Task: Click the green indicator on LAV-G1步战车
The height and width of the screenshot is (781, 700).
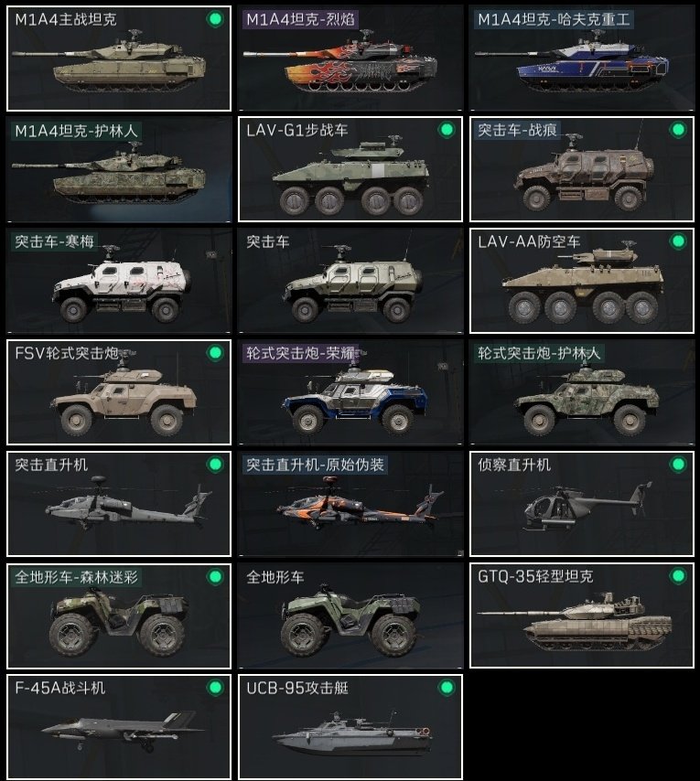Action: coord(447,130)
